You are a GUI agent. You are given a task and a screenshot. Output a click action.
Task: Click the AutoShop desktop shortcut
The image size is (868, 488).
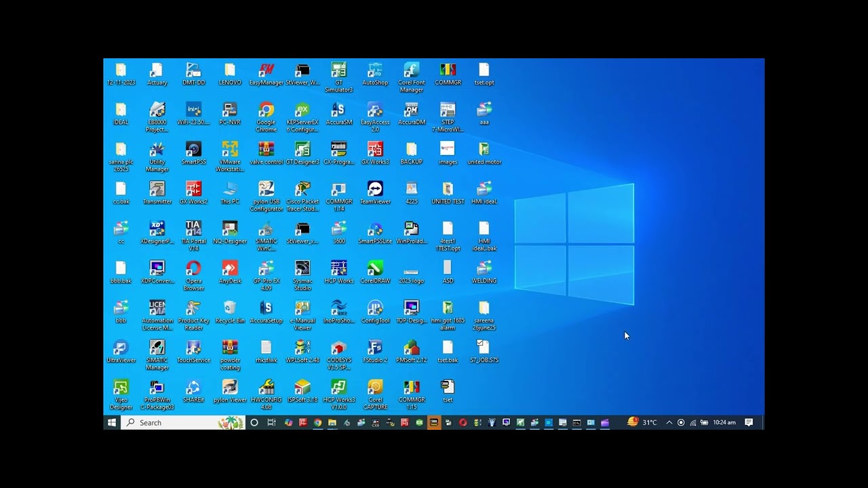[x=375, y=74]
